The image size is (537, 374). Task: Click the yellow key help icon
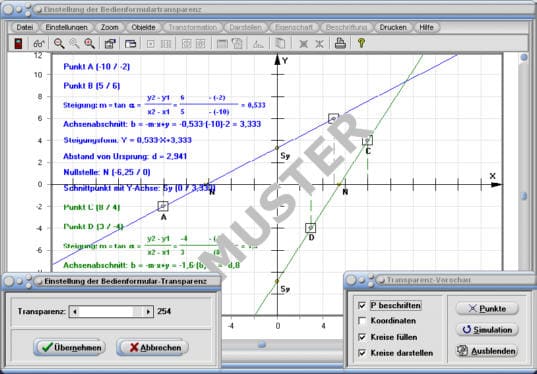click(361, 43)
